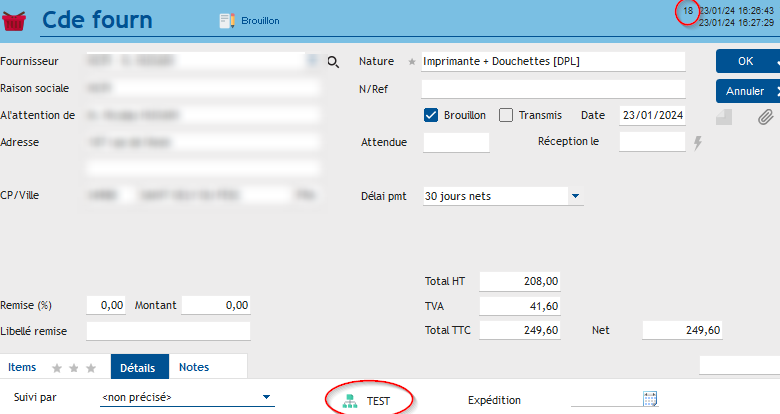The width and height of the screenshot is (780, 414).
Task: Open the Suivi par dropdown
Action: [266, 397]
